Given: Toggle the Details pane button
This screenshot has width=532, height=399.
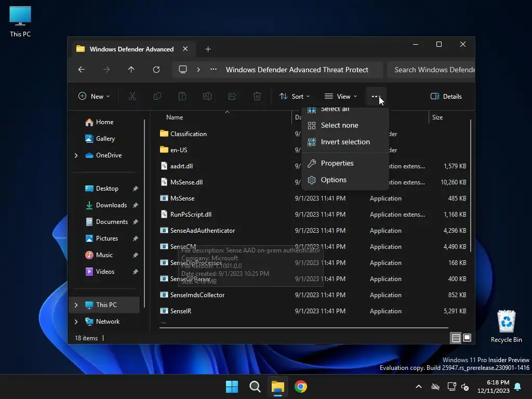Looking at the screenshot, I should (x=446, y=96).
